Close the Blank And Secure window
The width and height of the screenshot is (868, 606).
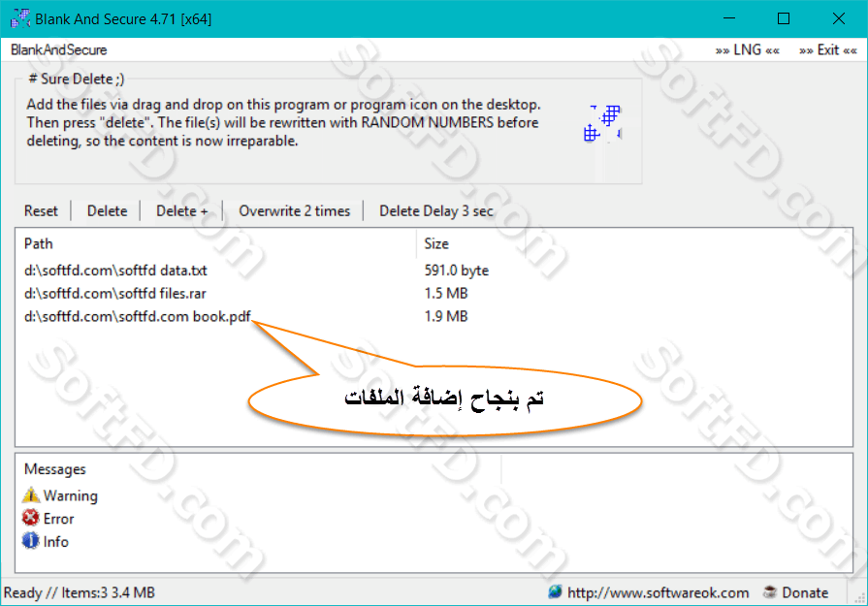[839, 18]
